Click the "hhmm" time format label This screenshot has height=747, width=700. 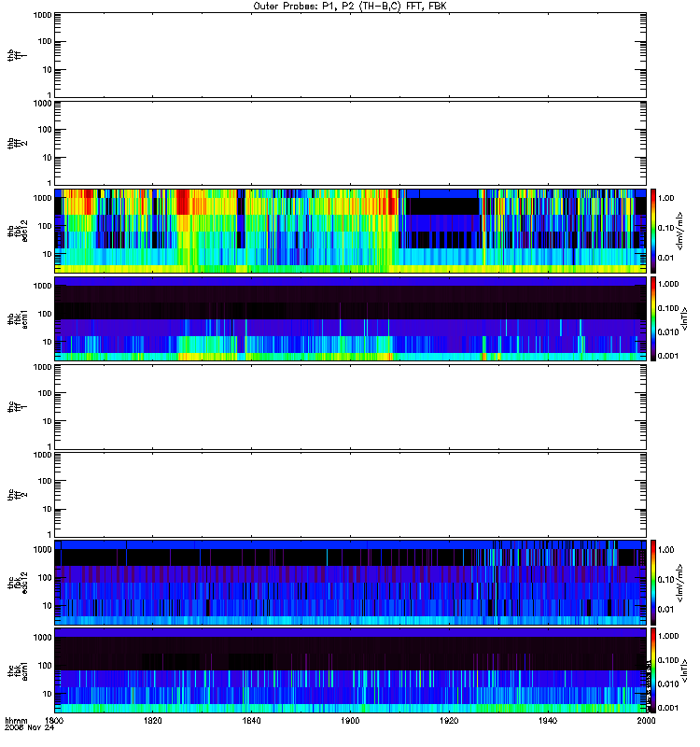[16, 721]
